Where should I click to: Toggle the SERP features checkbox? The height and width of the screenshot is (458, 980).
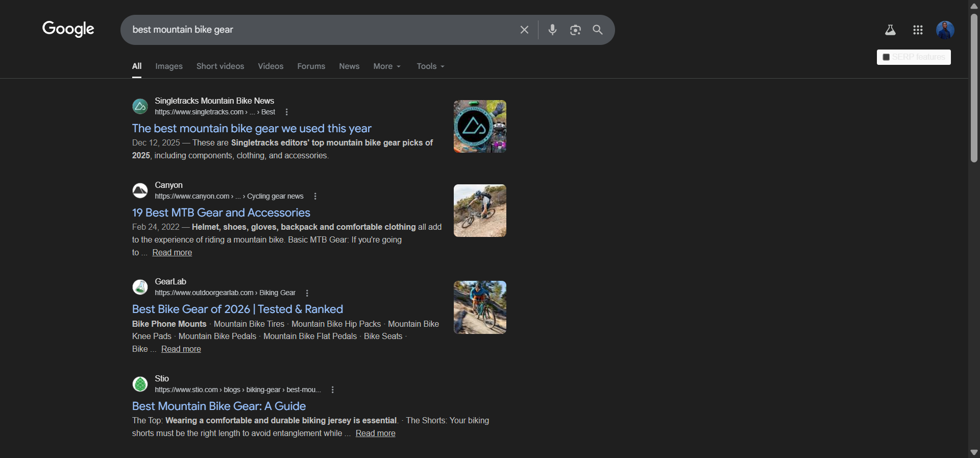point(886,57)
